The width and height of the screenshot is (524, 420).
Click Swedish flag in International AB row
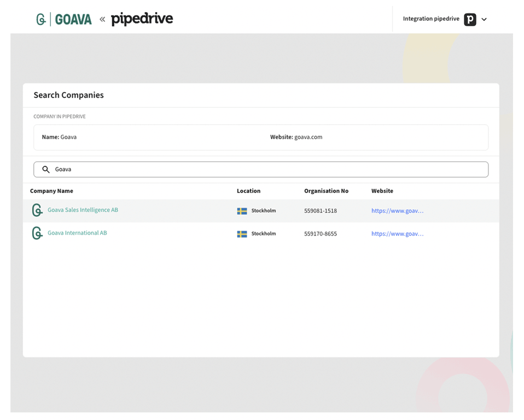[x=242, y=234]
